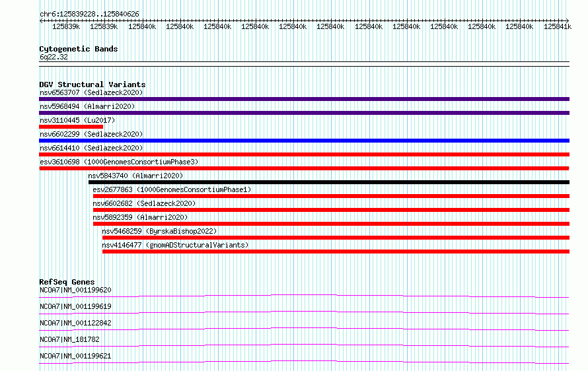Select the short red nsv3110445 bar
This screenshot has height=371, width=588.
[x=71, y=127]
